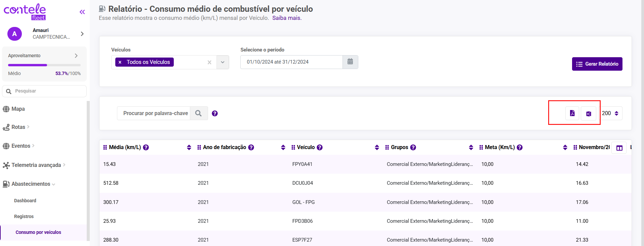Export report to Excel file
Viewport: 644px width, 246px height.
pyautogui.click(x=589, y=113)
